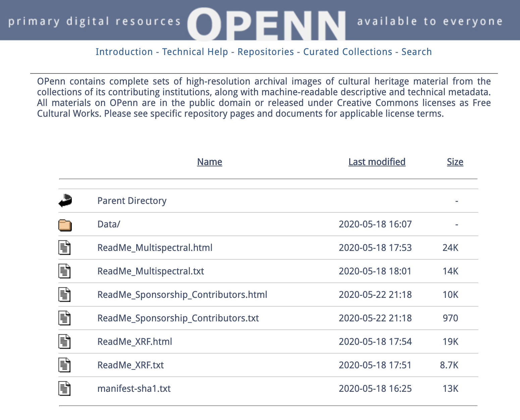The height and width of the screenshot is (420, 520).
Task: Click the ReadMe_XRF.html document icon
Action: click(x=65, y=342)
